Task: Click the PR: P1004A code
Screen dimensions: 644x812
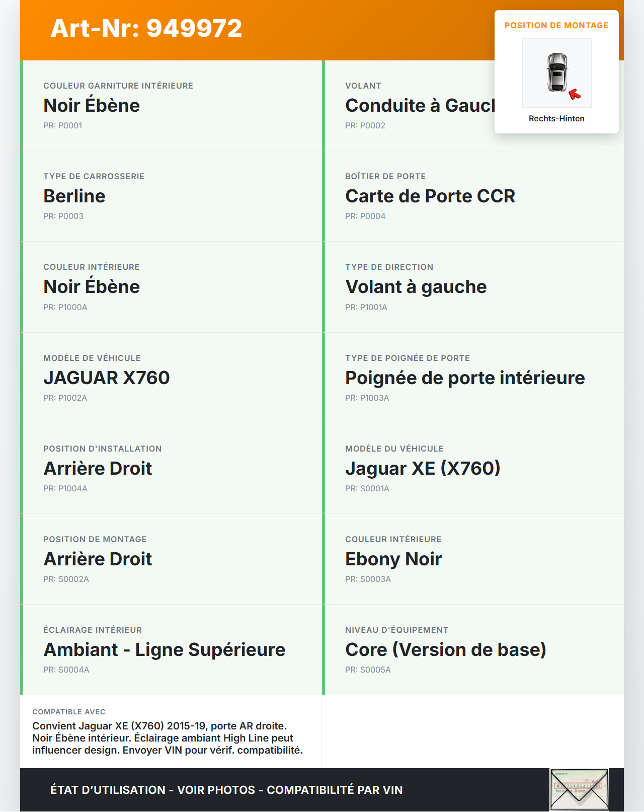Action: coord(65,488)
